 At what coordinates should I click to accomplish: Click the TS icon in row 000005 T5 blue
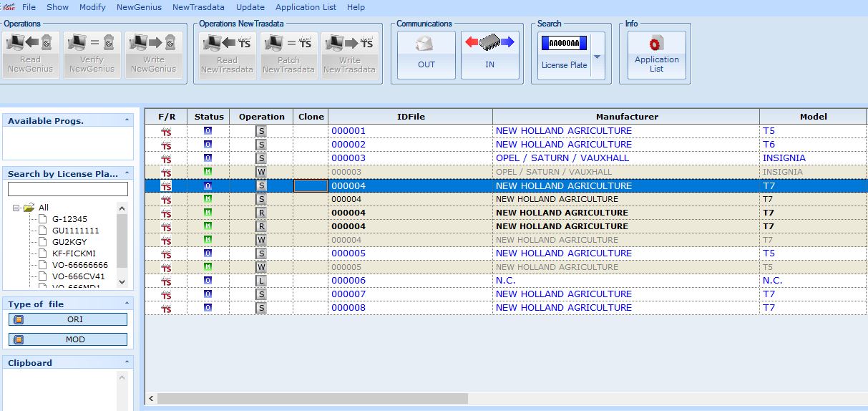(x=166, y=253)
